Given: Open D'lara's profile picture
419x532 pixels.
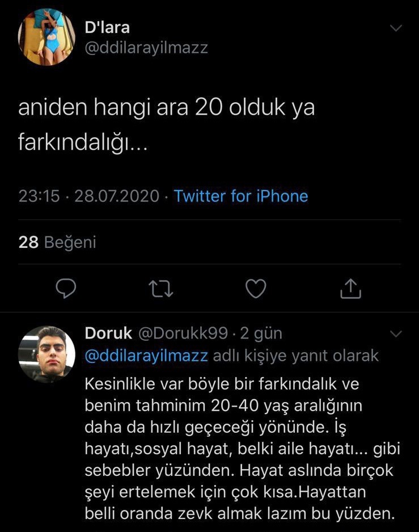Looking at the screenshot, I should coord(46,37).
